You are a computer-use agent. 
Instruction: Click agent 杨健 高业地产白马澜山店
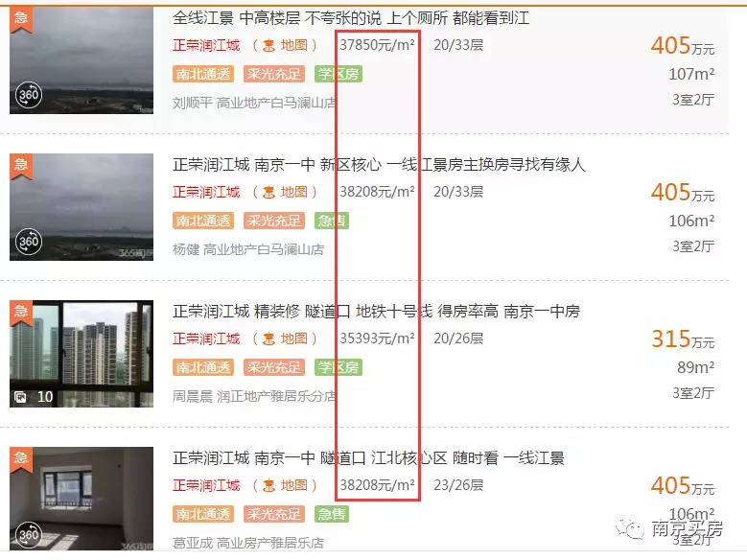(x=248, y=249)
